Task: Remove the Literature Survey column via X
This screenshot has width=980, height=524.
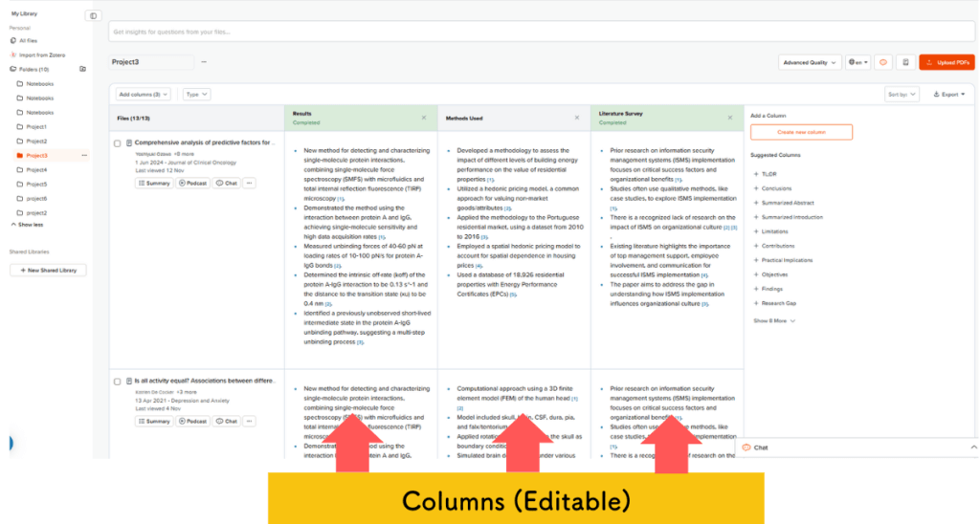Action: (730, 118)
